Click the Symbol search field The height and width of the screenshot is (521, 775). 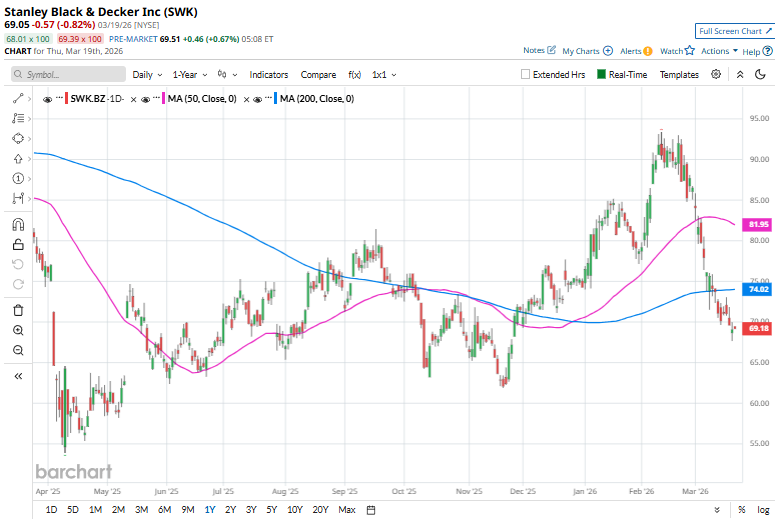coord(68,74)
